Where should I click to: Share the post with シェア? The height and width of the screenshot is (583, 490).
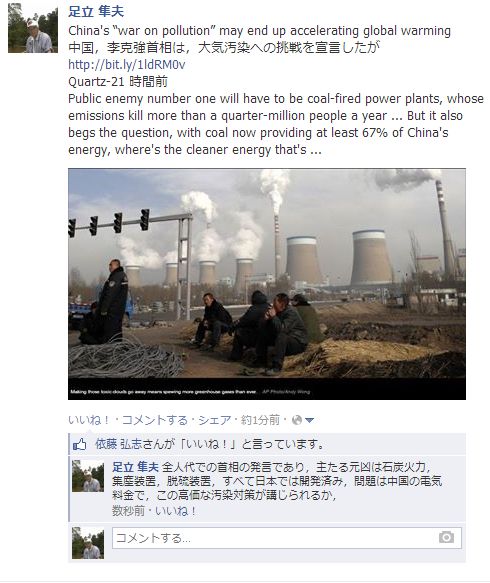(215, 420)
